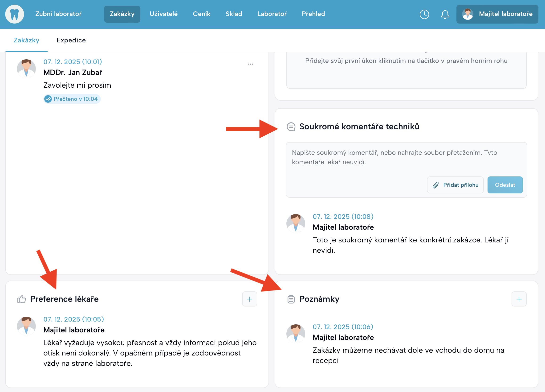Click the three-dots menu on Jan Zubař message
The height and width of the screenshot is (392, 545).
point(250,64)
